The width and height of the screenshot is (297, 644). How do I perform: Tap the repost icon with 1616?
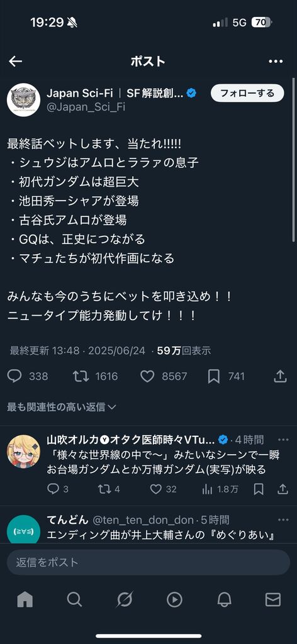(95, 376)
